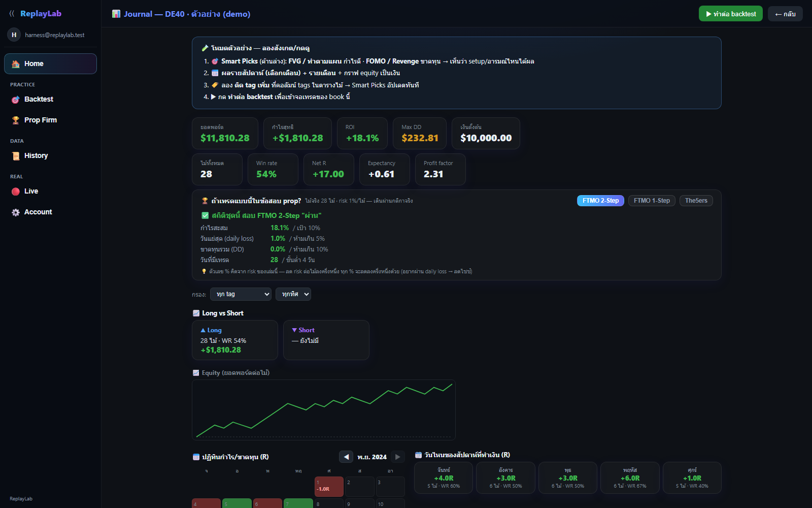Select FTMO 1-Step challenge tab
This screenshot has height=508, width=812.
652,201
